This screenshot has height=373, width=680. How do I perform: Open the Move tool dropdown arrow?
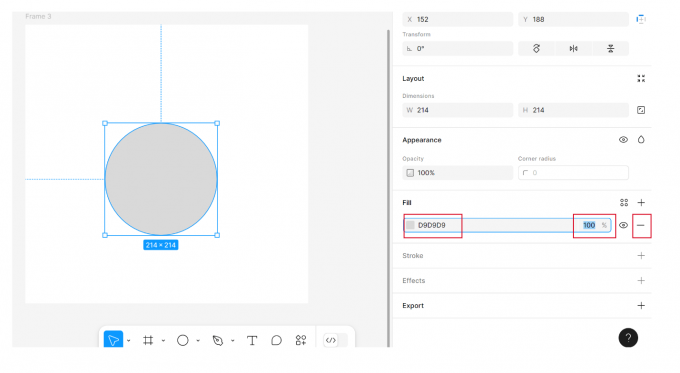(x=129, y=341)
